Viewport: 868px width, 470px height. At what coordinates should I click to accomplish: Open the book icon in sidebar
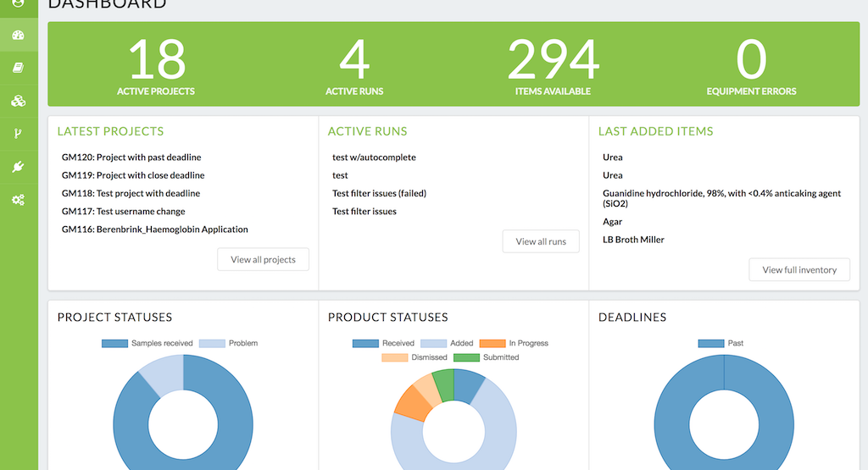18,68
